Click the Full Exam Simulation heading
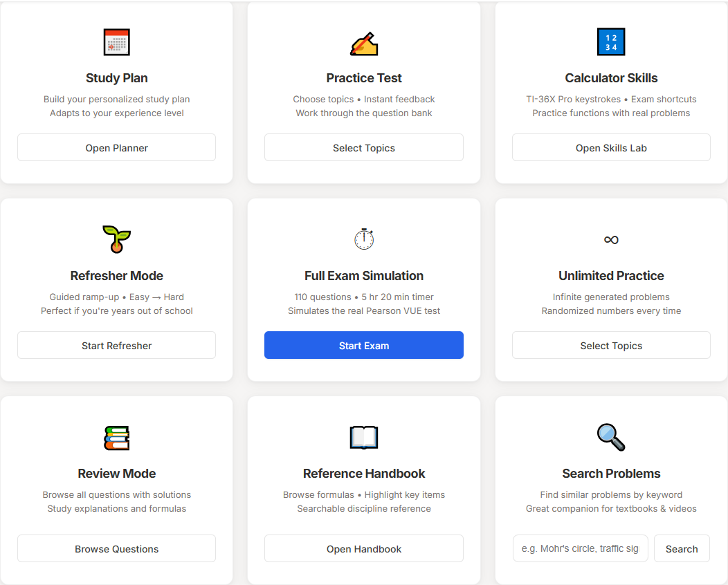Image resolution: width=728 pixels, height=585 pixels. [364, 276]
